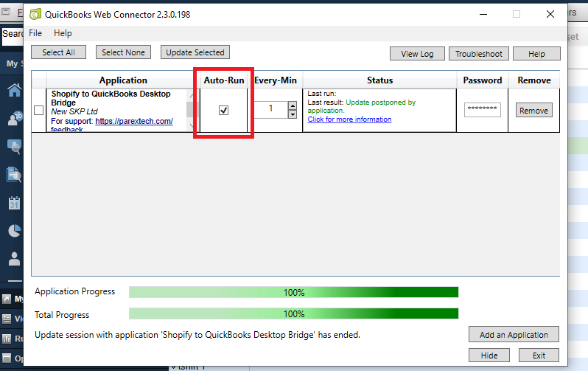Click the Application column header
The height and width of the screenshot is (371, 588).
click(123, 80)
